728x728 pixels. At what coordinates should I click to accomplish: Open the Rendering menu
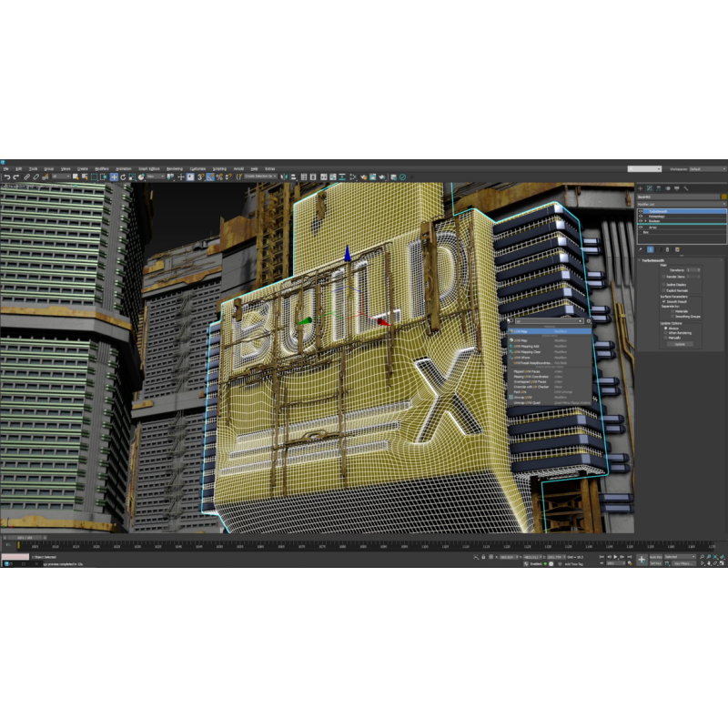174,168
